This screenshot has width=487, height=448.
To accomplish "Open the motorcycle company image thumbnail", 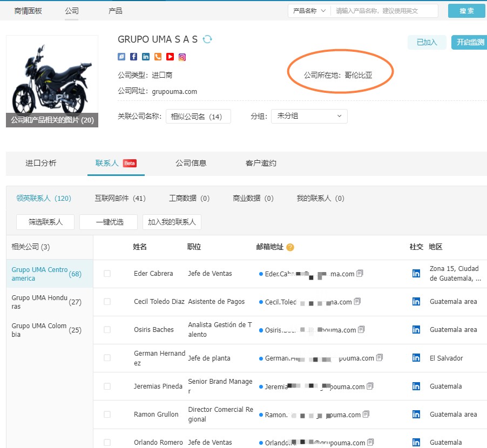I will pyautogui.click(x=52, y=81).
